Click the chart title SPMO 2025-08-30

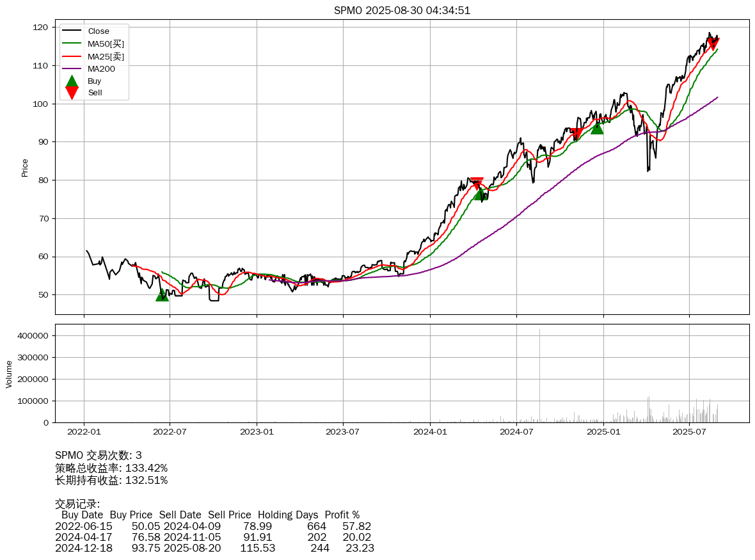402,10
